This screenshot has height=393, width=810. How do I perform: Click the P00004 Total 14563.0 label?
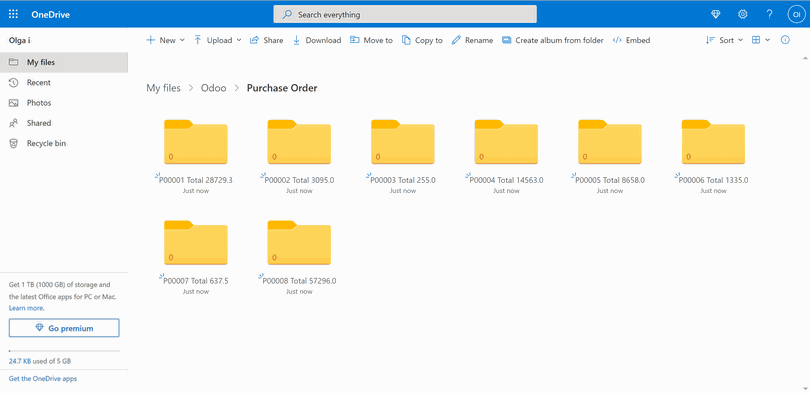[506, 180]
